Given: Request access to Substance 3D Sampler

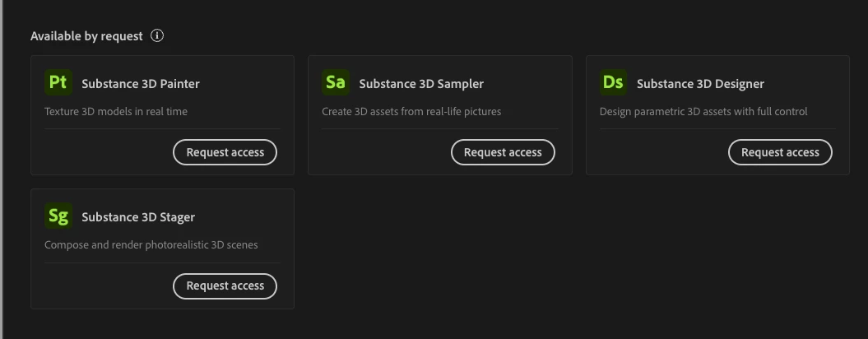Looking at the screenshot, I should tap(503, 152).
